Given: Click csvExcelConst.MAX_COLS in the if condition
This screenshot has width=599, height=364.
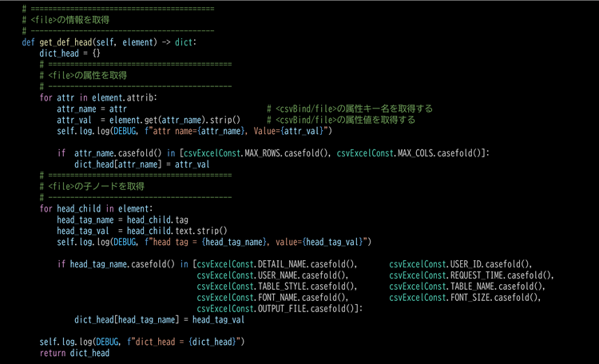Looking at the screenshot, I should coord(394,152).
